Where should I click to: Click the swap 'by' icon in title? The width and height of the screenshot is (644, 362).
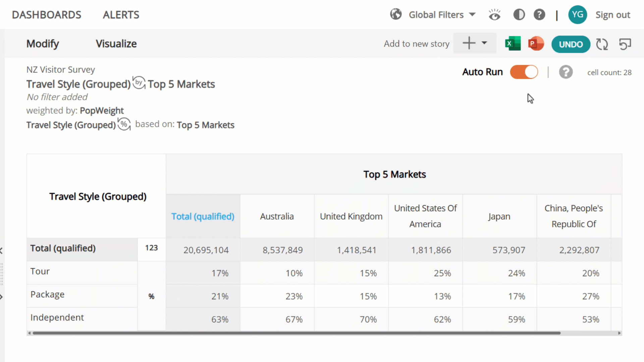coord(139,83)
